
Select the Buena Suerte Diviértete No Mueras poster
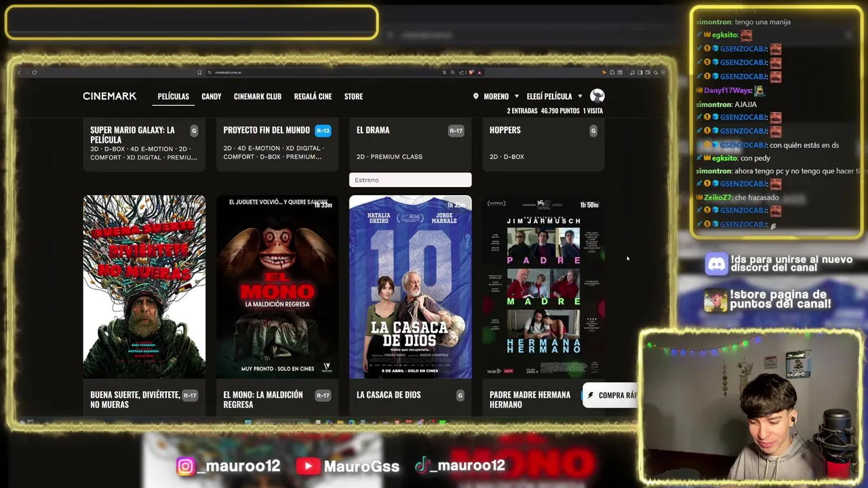(x=144, y=287)
